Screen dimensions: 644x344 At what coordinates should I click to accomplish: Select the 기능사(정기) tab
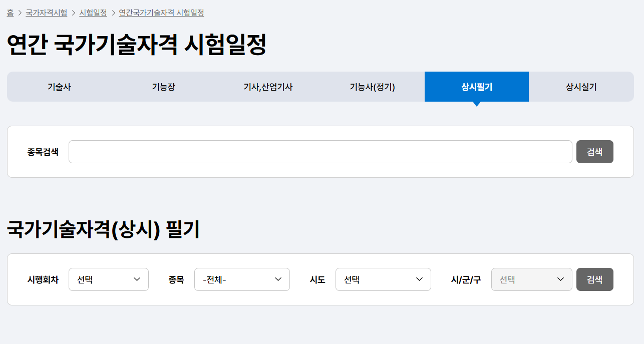point(372,87)
